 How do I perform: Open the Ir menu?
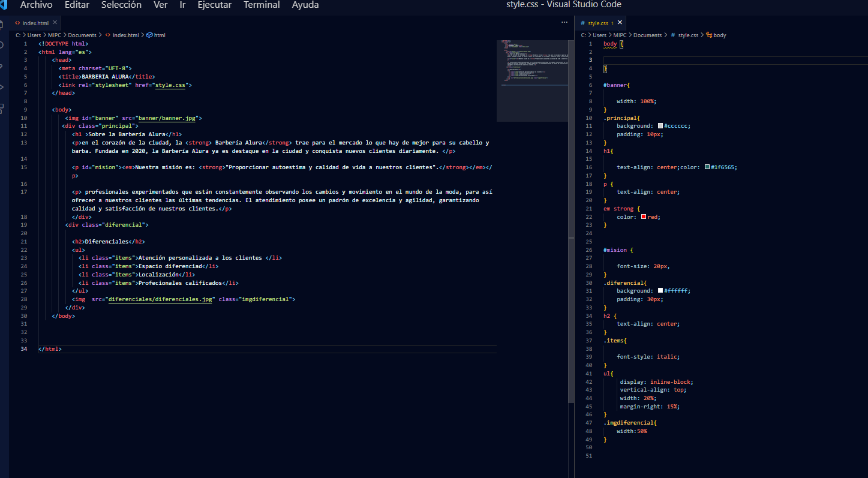[x=182, y=5]
